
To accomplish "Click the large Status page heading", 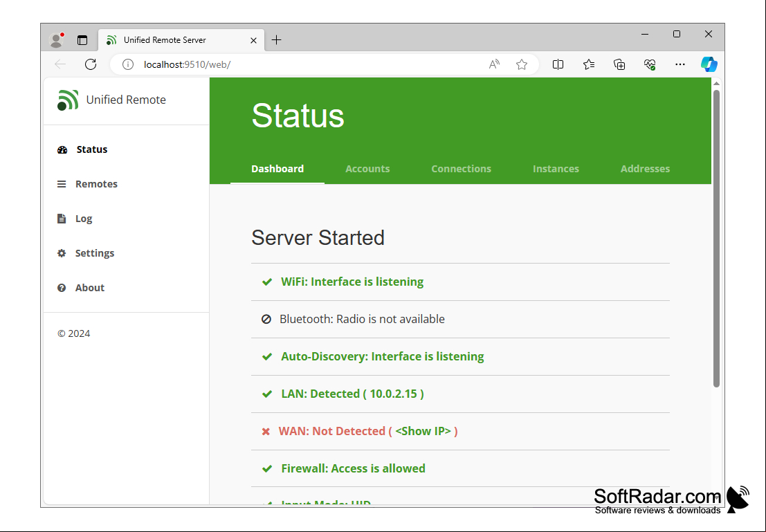I will [x=298, y=116].
